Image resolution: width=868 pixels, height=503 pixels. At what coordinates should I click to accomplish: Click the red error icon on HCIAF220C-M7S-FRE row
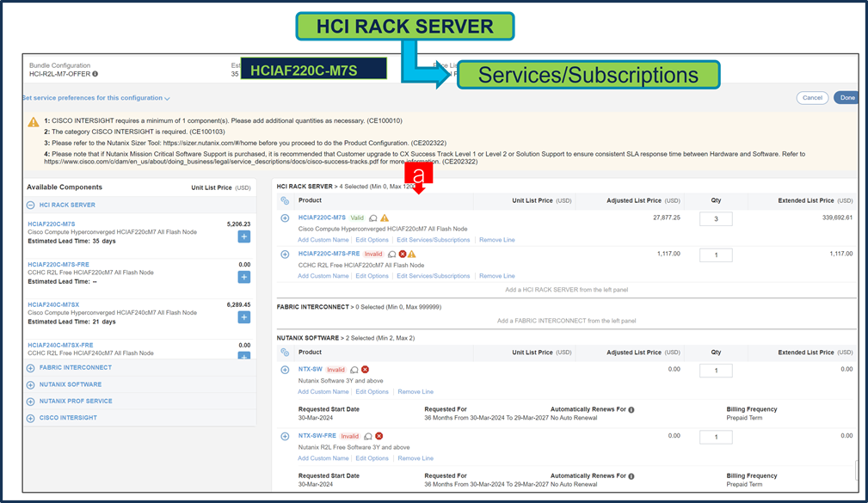403,254
